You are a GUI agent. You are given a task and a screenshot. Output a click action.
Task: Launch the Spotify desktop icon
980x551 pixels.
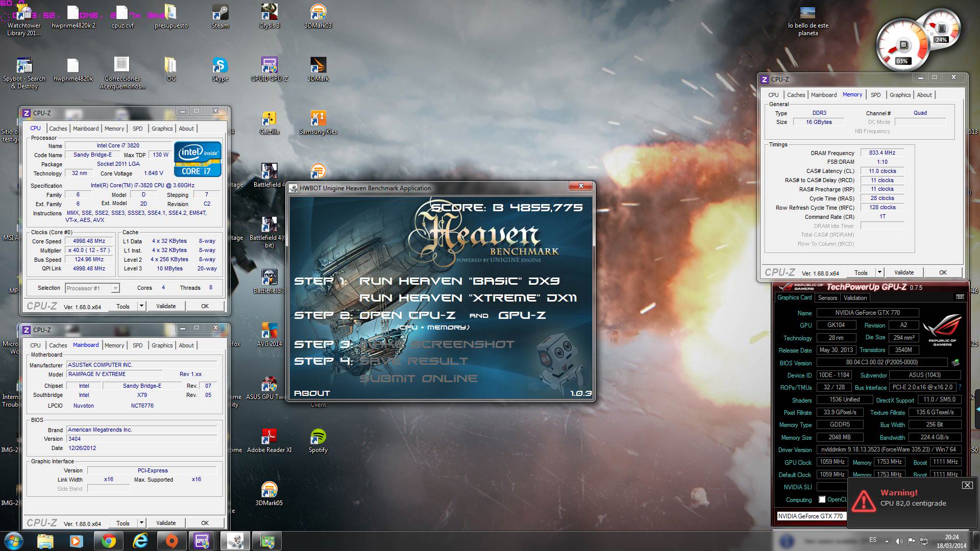click(x=318, y=441)
